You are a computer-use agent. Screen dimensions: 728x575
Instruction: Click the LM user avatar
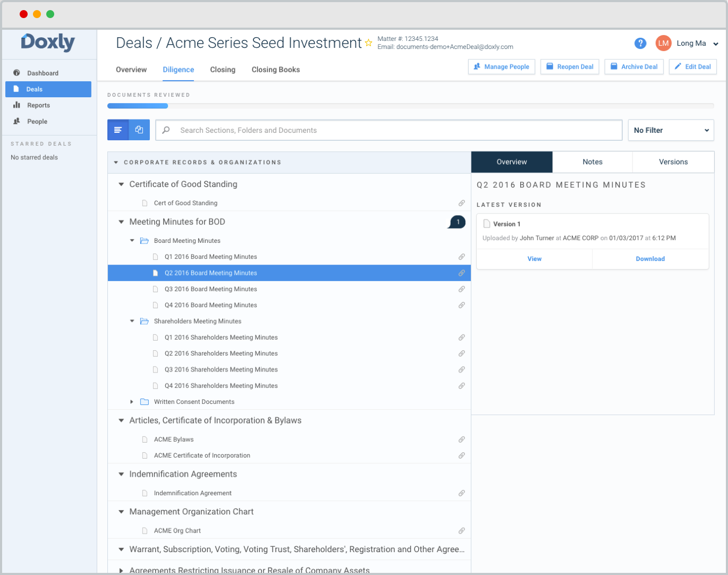663,44
